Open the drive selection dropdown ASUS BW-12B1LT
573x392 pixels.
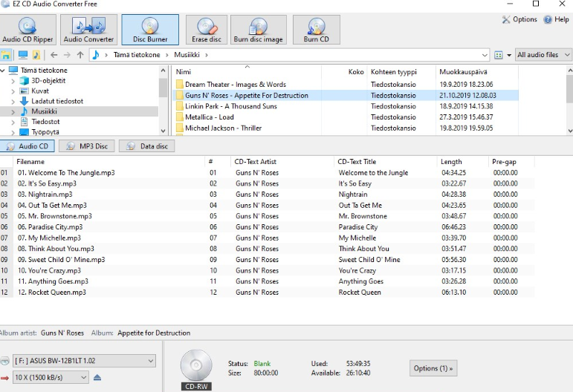[85, 361]
